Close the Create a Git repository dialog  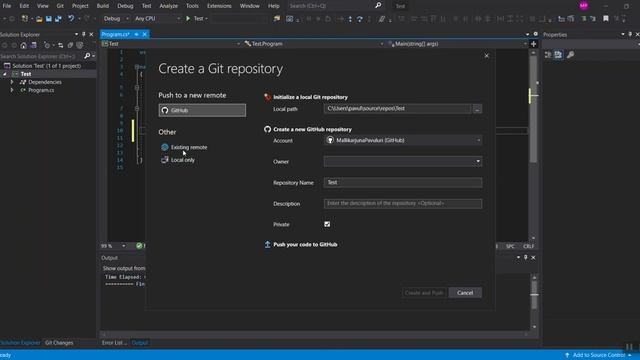[487, 56]
